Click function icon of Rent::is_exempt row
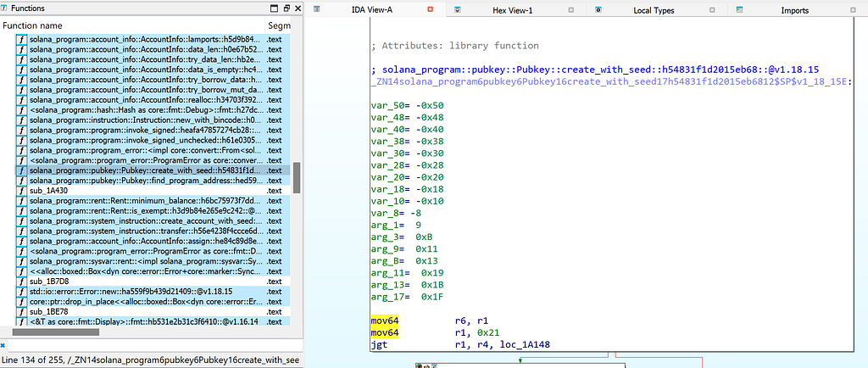This screenshot has height=368, width=868. point(21,210)
